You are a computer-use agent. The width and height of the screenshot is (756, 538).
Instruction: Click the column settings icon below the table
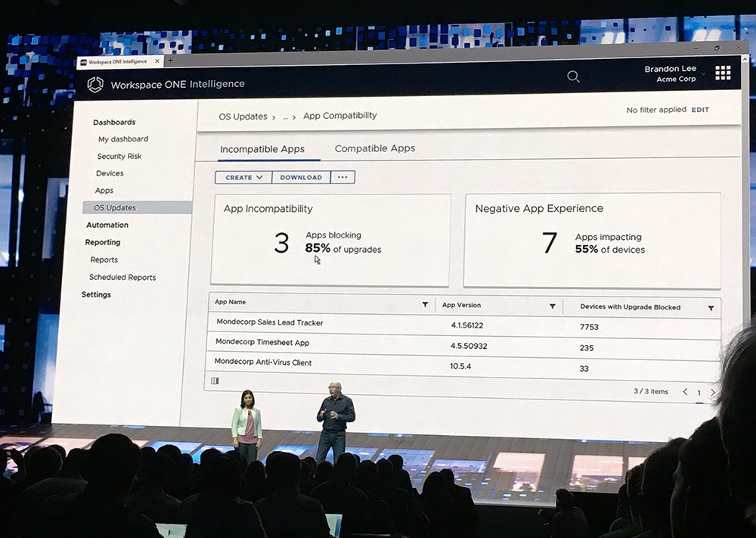pyautogui.click(x=215, y=381)
